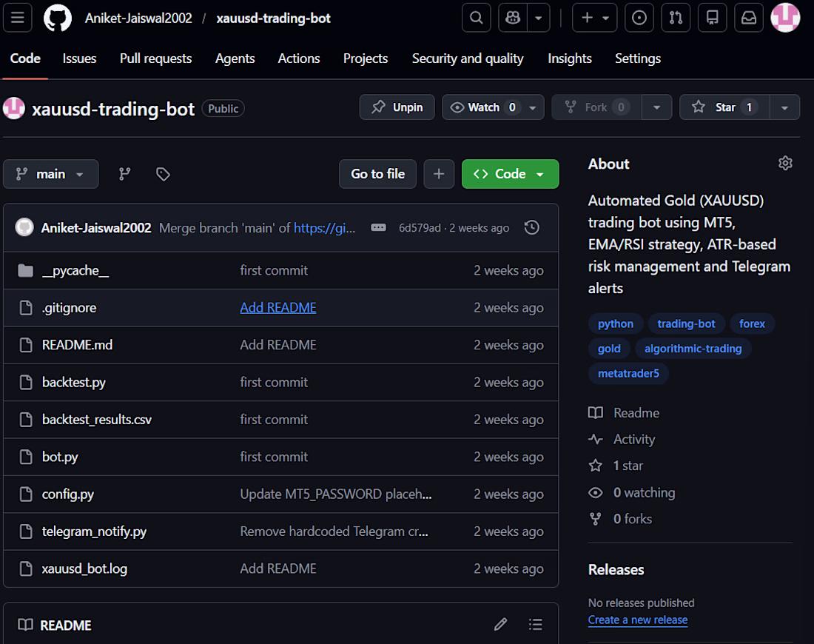Open user avatar menu in header

point(785,18)
